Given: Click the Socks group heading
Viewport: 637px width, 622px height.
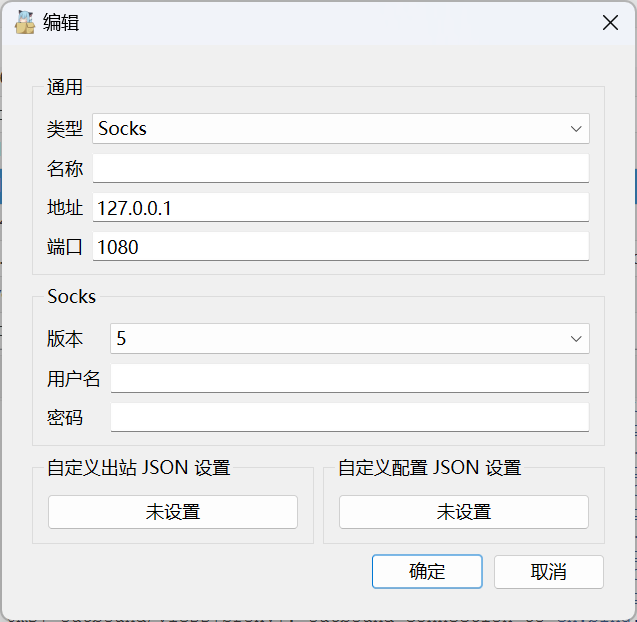Looking at the screenshot, I should click(x=71, y=297).
